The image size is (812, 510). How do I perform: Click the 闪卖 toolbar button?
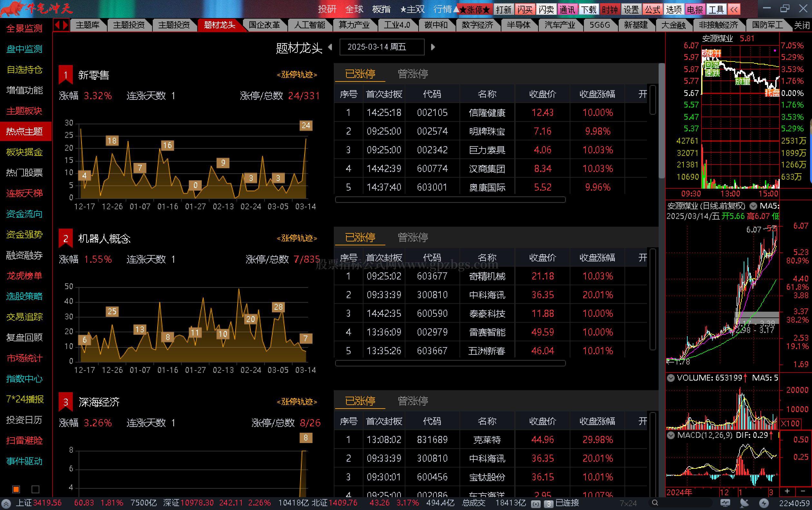point(546,9)
